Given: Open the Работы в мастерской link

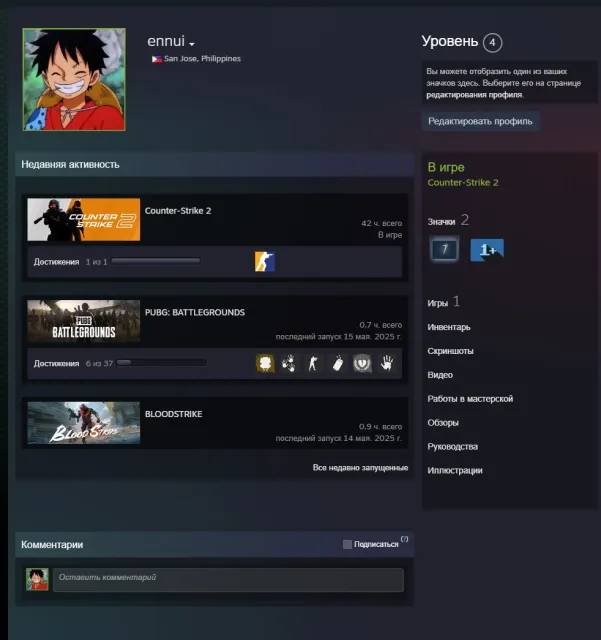Looking at the screenshot, I should [470, 399].
